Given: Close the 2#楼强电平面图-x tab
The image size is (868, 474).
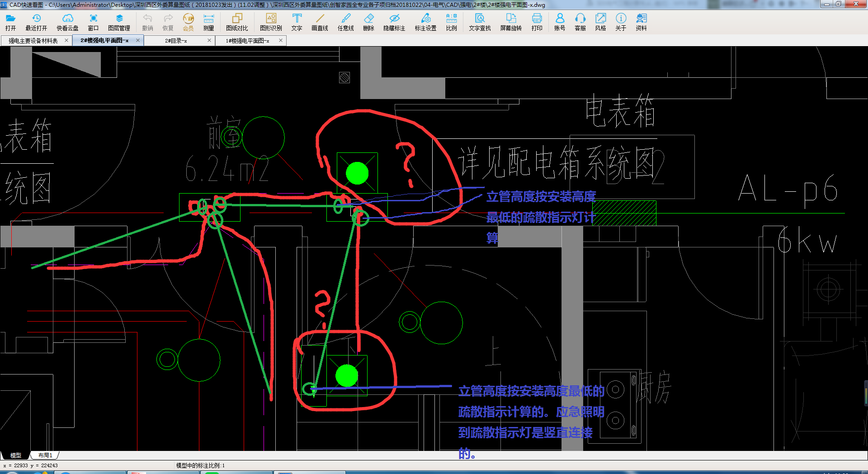Looking at the screenshot, I should (x=138, y=40).
